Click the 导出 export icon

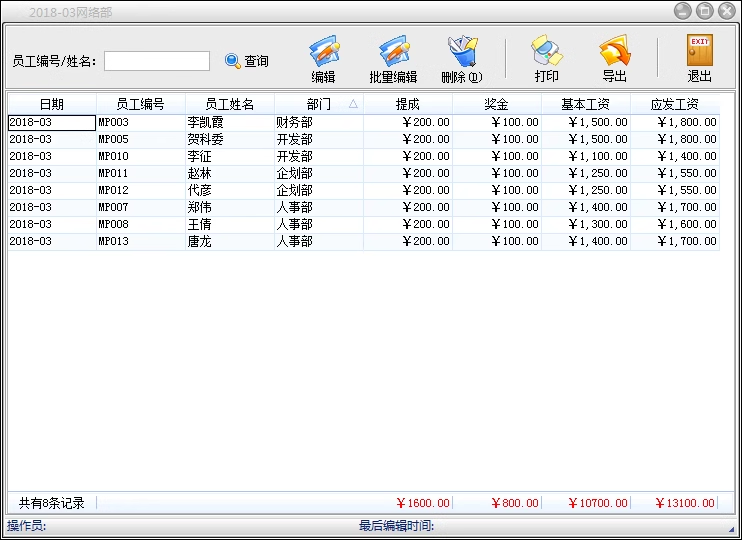(614, 50)
